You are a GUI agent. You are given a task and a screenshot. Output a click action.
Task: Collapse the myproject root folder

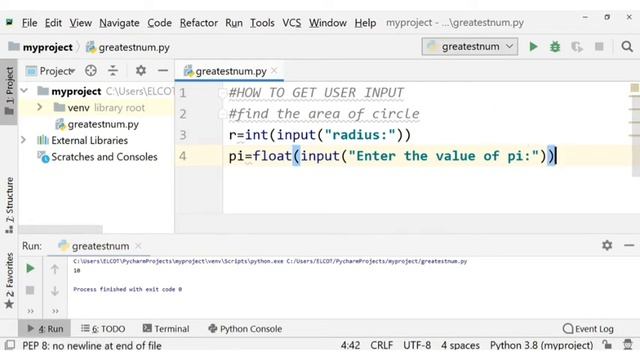pos(24,91)
